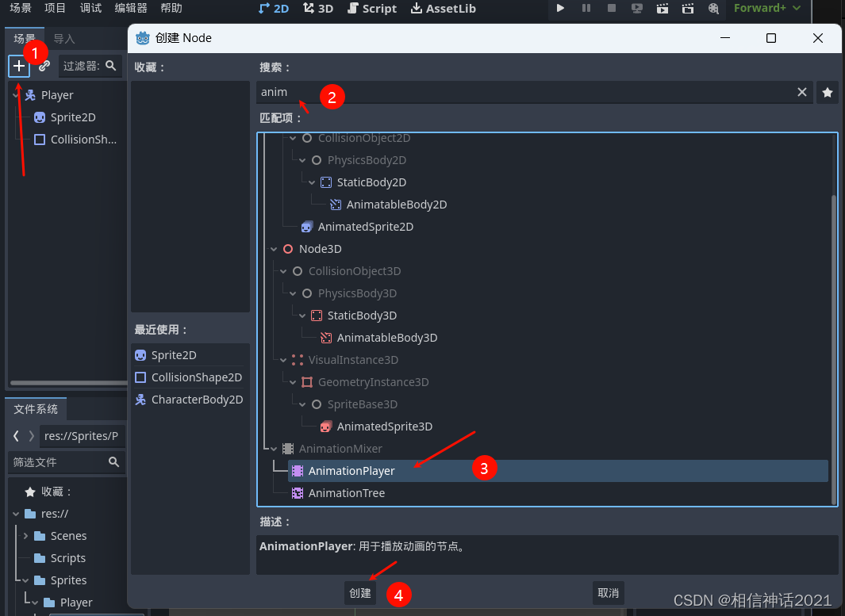The width and height of the screenshot is (845, 616).
Task: Open the Script workspace
Action: pos(371,10)
